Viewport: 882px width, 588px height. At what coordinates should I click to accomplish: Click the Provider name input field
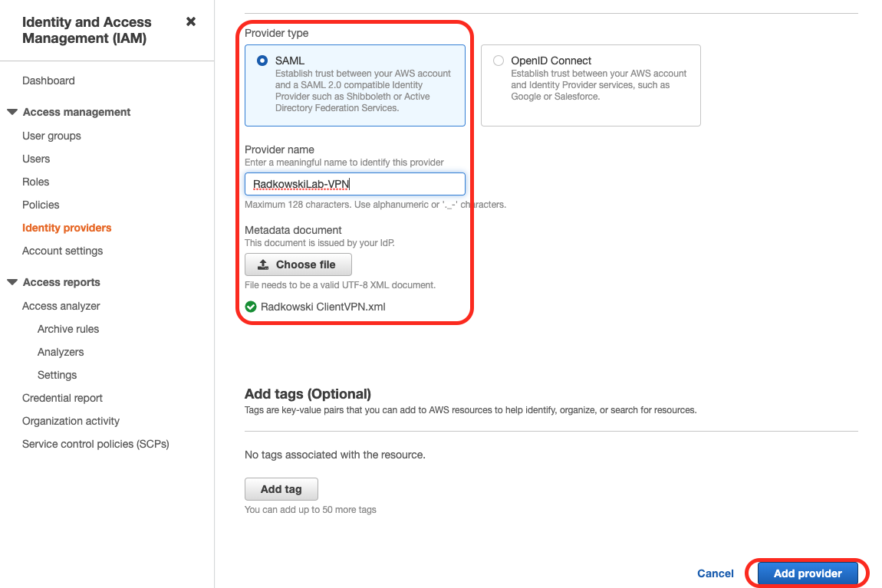pyautogui.click(x=355, y=184)
